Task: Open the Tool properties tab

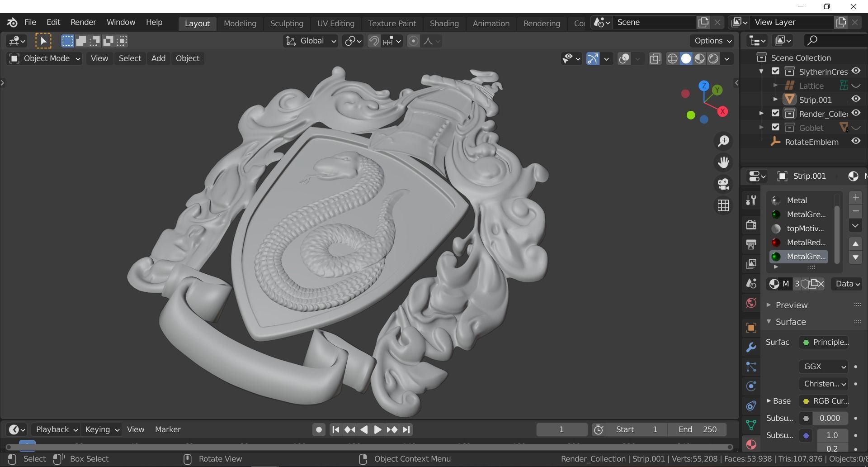Action: click(751, 200)
